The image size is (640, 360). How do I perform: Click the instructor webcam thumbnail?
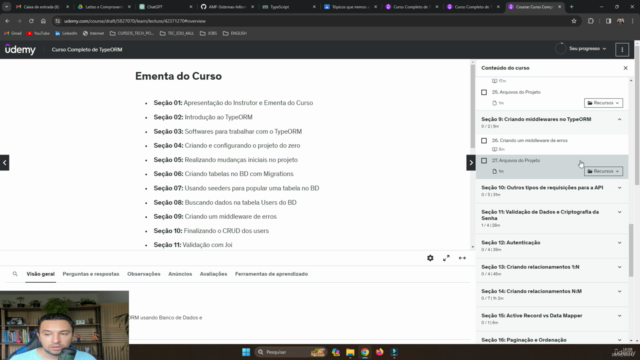[64, 325]
